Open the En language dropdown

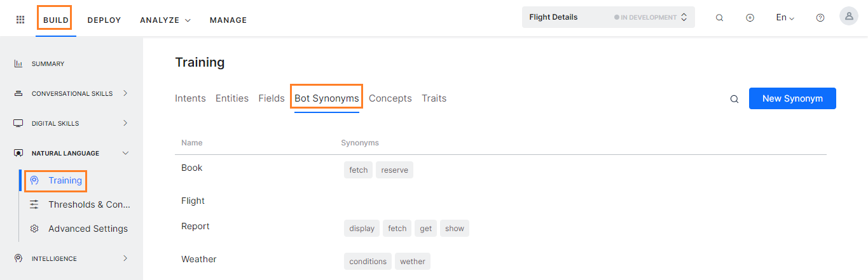785,18
